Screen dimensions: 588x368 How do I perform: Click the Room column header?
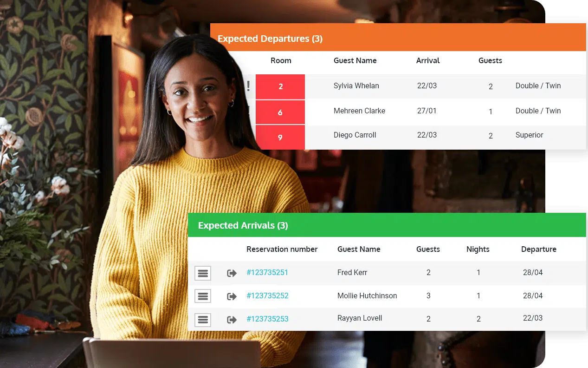coord(281,60)
